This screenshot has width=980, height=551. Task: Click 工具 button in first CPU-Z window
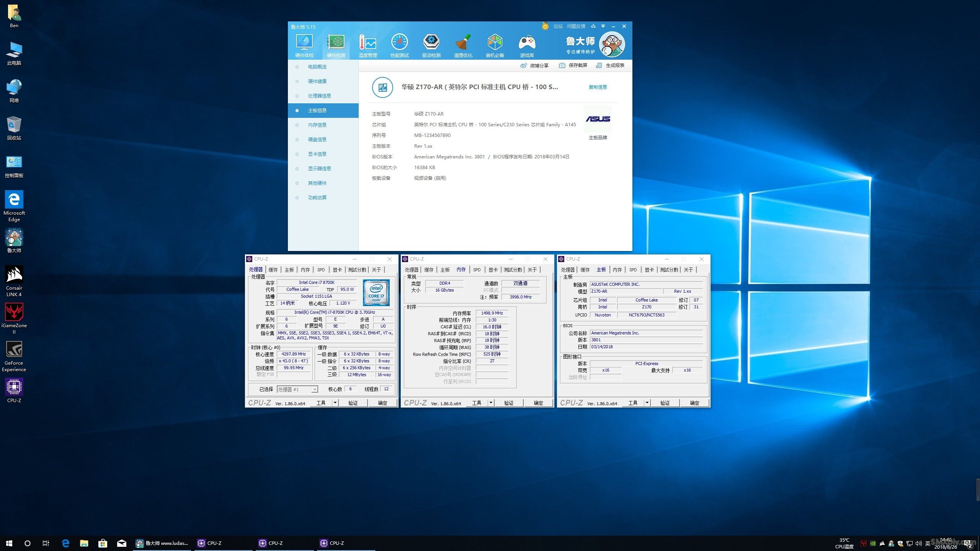321,403
